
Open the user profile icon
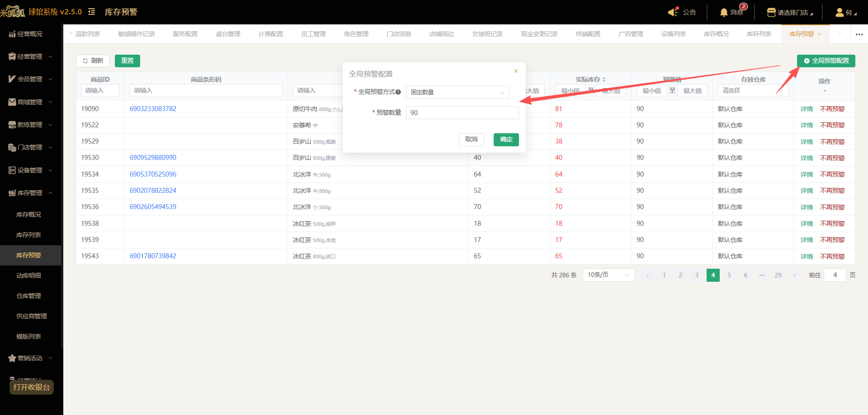pyautogui.click(x=840, y=12)
